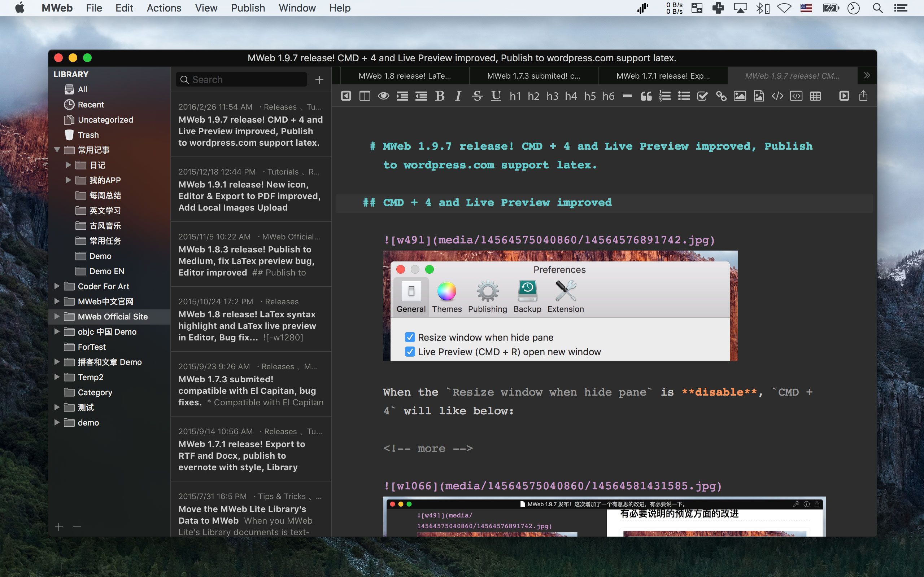Add a new document with the plus button

(319, 79)
